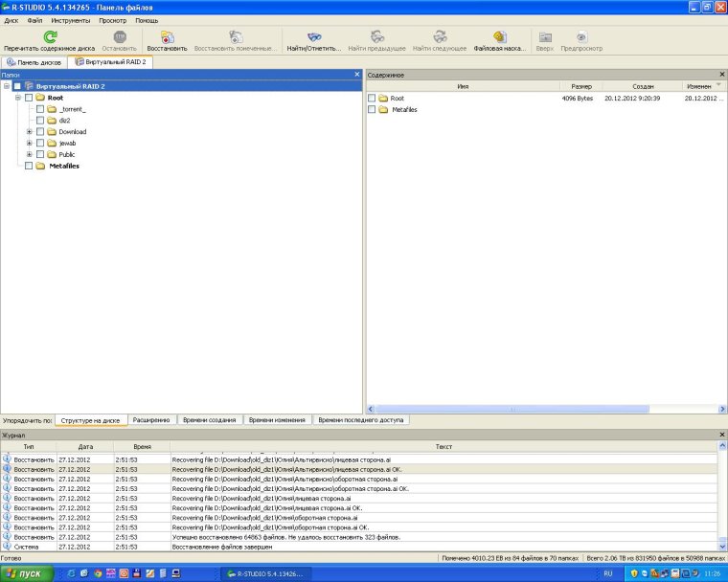Click the refresh disk contents icon

pyautogui.click(x=50, y=37)
